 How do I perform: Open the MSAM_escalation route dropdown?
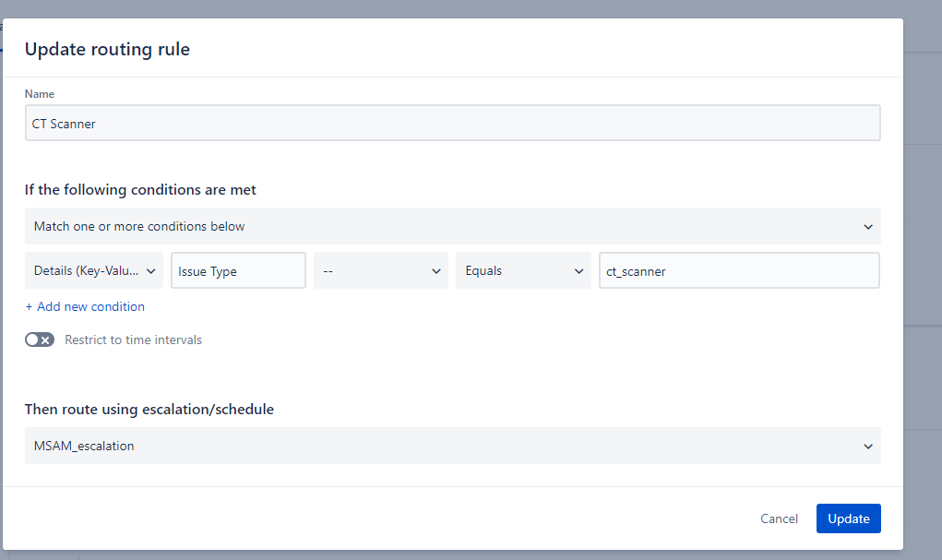click(452, 446)
